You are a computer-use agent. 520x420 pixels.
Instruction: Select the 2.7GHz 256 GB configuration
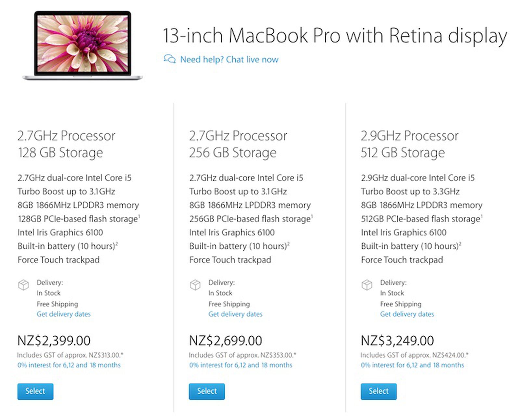point(207,391)
